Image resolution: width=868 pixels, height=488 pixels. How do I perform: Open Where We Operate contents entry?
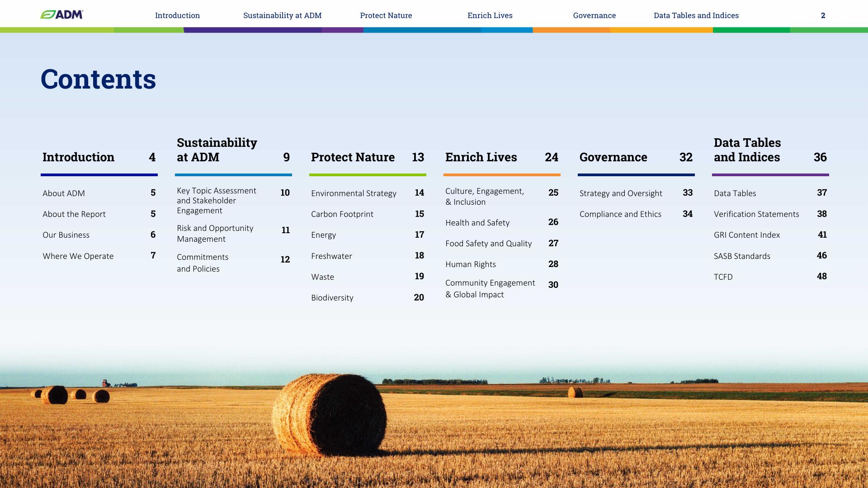[x=78, y=256]
